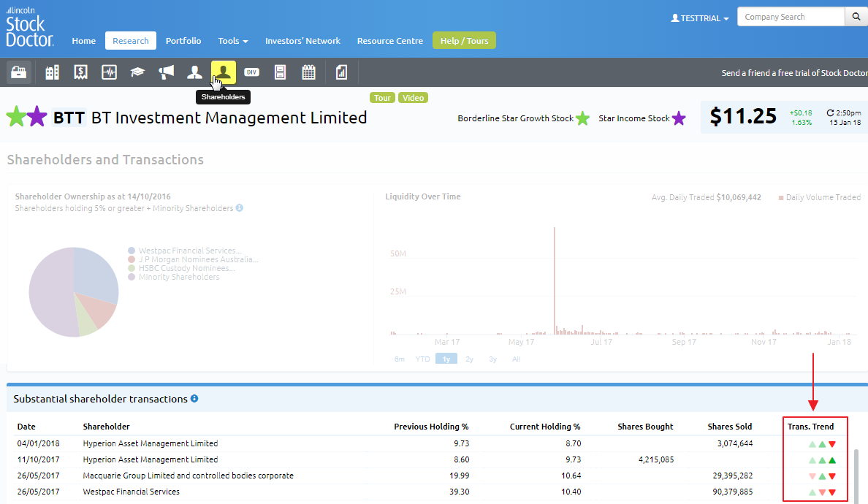Open the Resource Centre
Viewport: 868px width, 504px height.
click(x=389, y=41)
